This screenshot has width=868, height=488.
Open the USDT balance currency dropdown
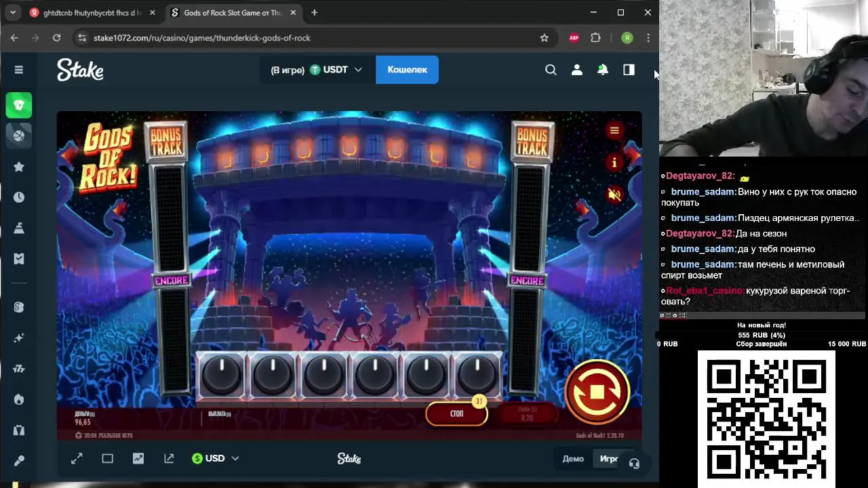click(317, 70)
